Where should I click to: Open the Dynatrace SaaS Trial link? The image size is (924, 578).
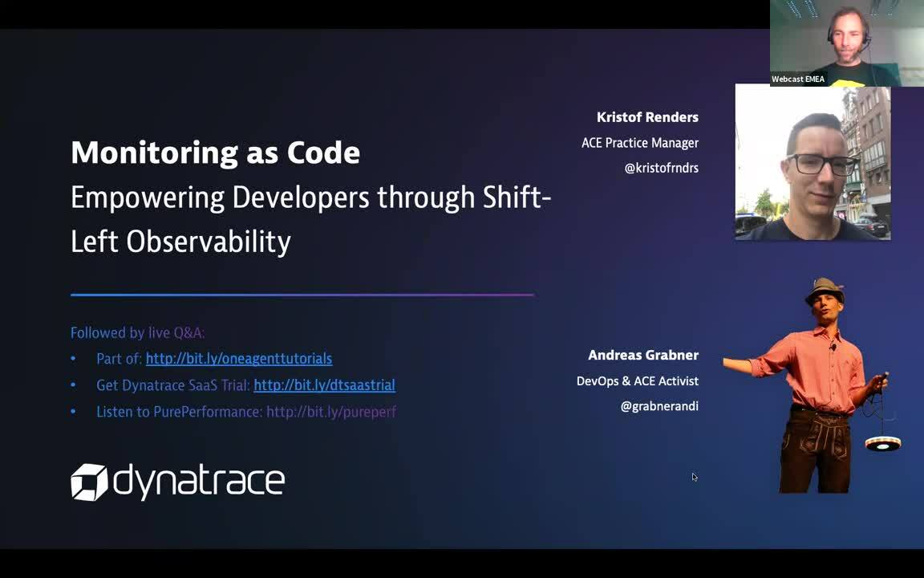click(x=324, y=385)
